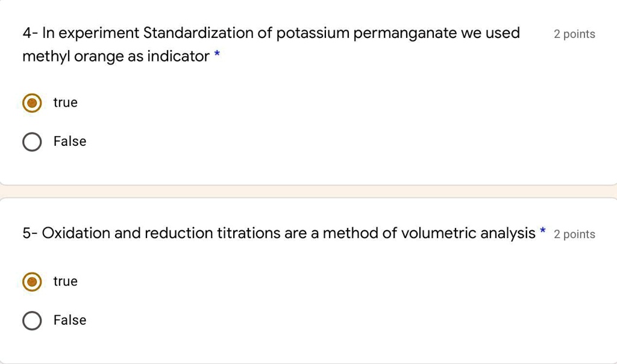Click the 'False' label in question 4

click(69, 142)
